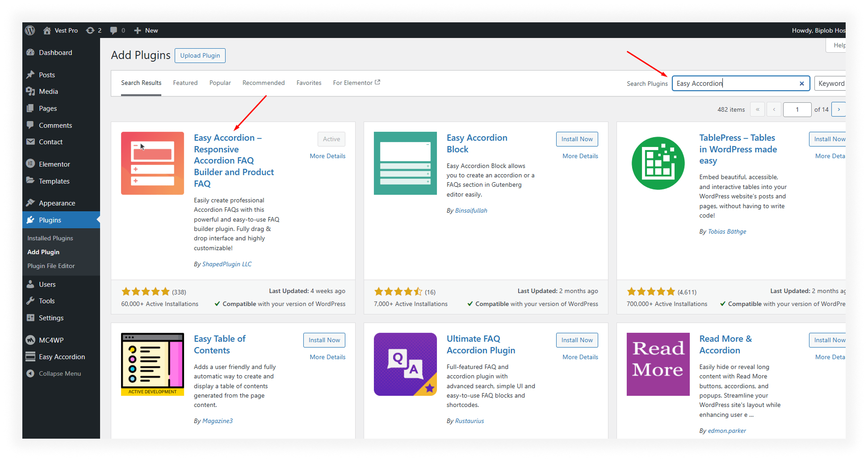868x461 pixels.
Task: Expand the Help tab
Action: point(836,45)
